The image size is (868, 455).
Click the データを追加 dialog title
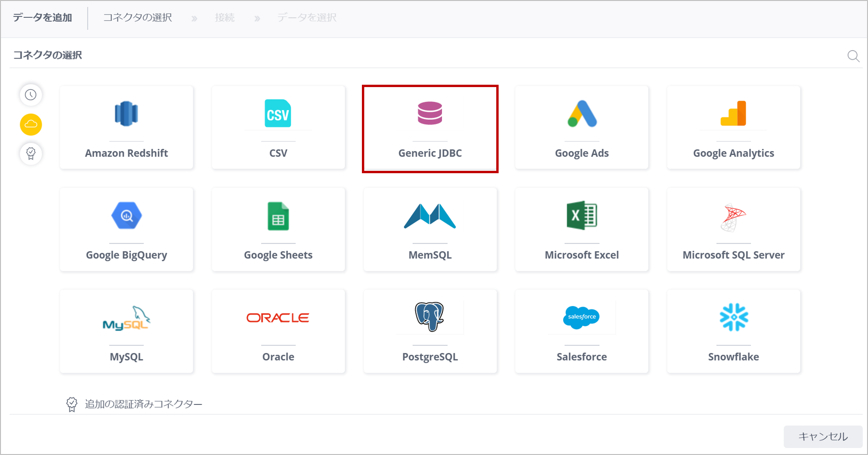click(42, 18)
